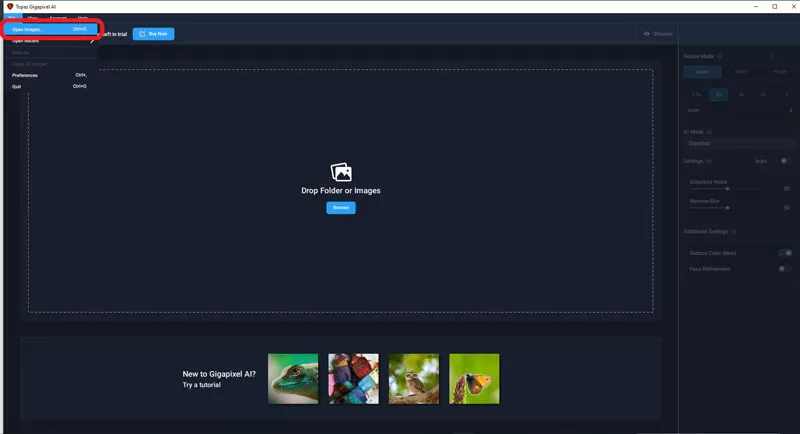The height and width of the screenshot is (434, 800).
Task: Adjust the Remove Blur slider
Action: [x=728, y=208]
